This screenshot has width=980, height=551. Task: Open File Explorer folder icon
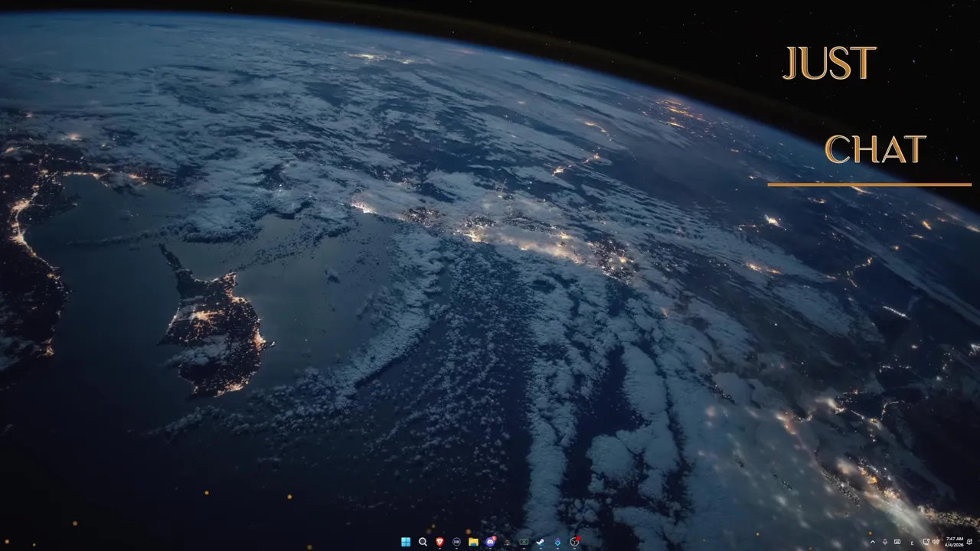click(x=473, y=542)
